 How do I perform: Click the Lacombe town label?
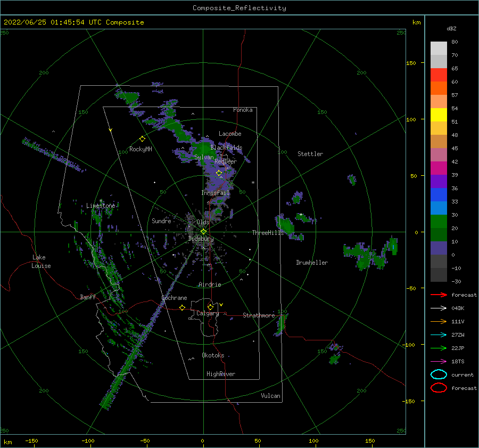[x=230, y=134]
